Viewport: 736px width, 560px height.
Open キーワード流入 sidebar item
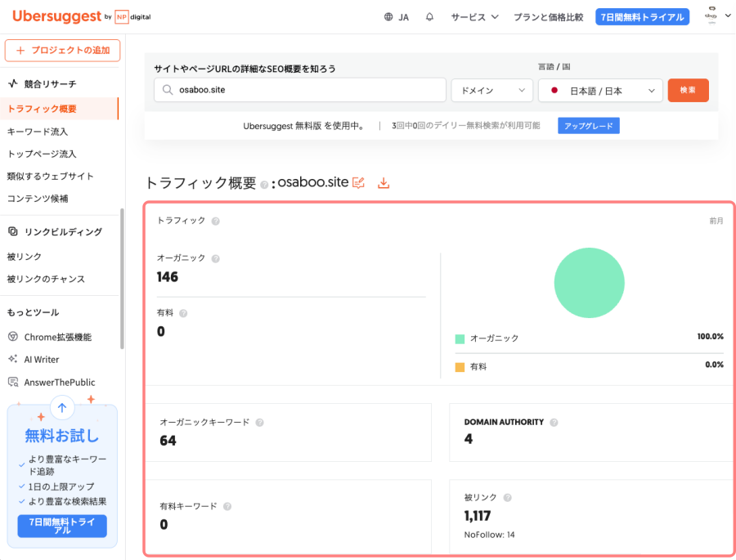38,132
